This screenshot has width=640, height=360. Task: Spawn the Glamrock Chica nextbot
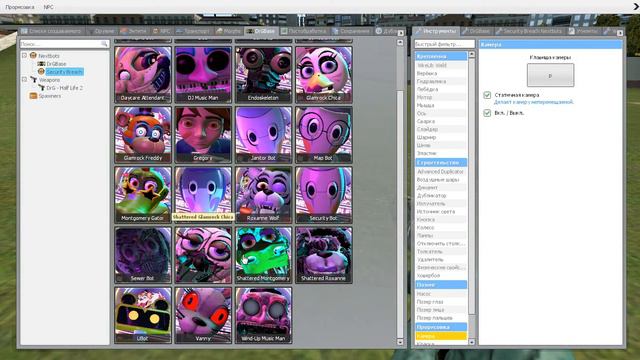[x=324, y=74]
